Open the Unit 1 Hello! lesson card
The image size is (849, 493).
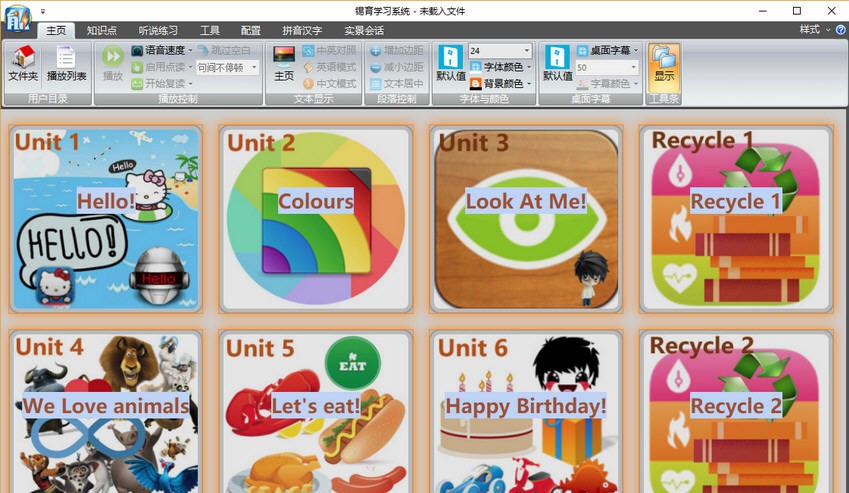click(x=106, y=219)
